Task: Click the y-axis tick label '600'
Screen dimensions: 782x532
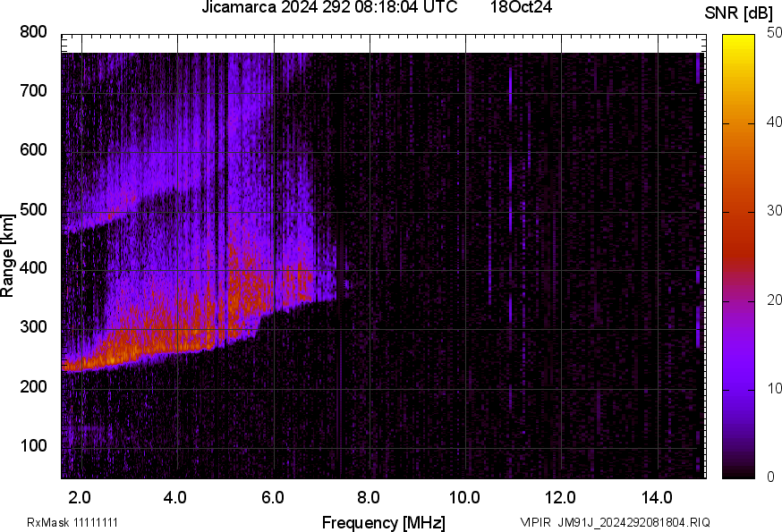Action: tap(33, 150)
